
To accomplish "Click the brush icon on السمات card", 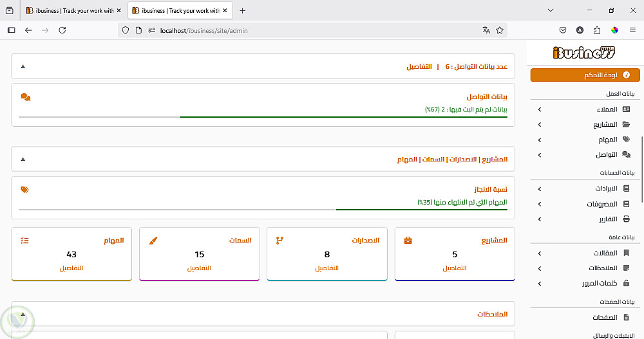I will pyautogui.click(x=153, y=241).
